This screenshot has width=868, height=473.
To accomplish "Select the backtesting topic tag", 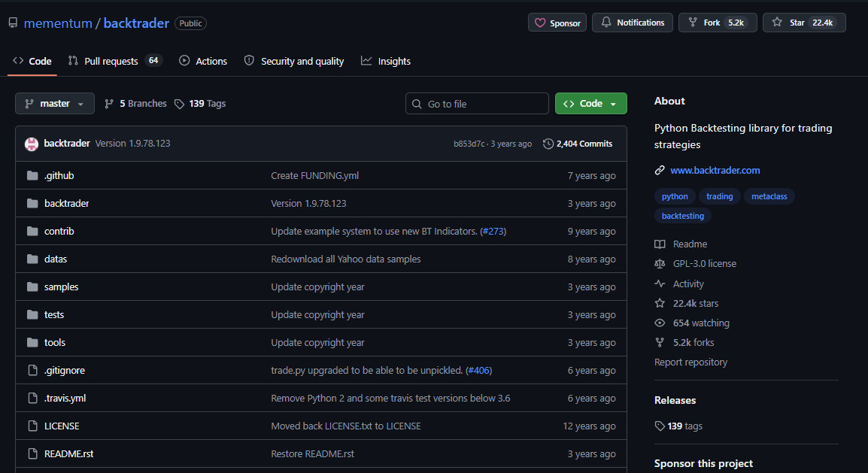I will [682, 216].
